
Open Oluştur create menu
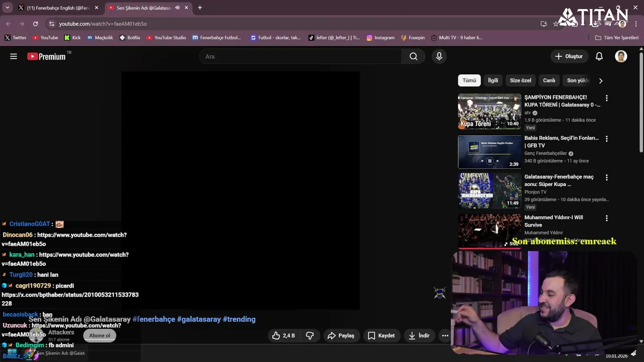pos(569,56)
